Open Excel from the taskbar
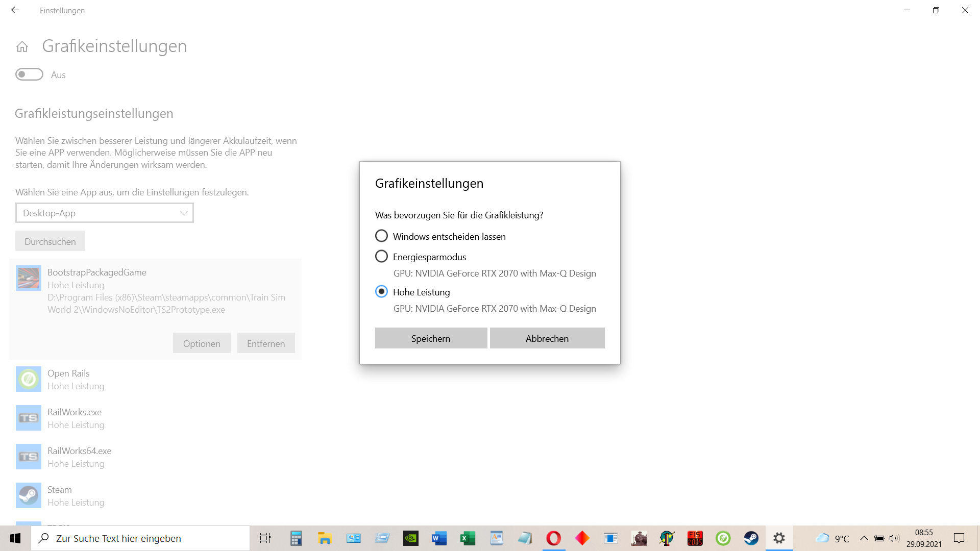Viewport: 980px width, 551px height. click(468, 538)
